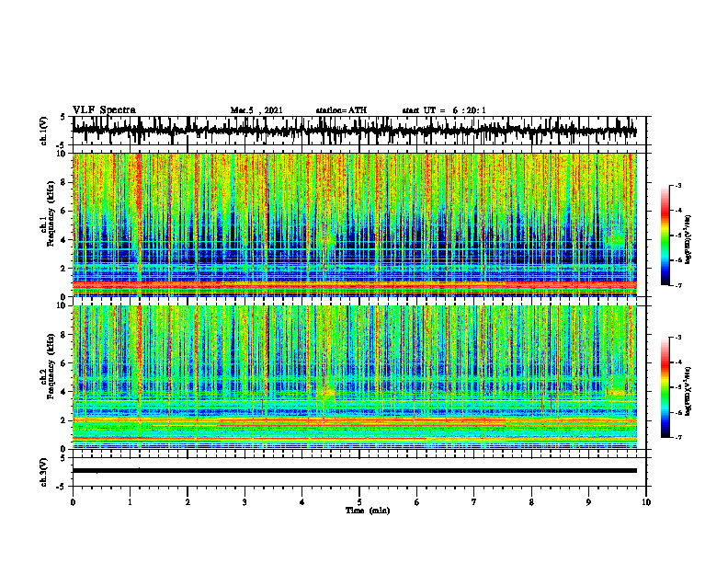Click time axis tick label "7"

pos(474,502)
